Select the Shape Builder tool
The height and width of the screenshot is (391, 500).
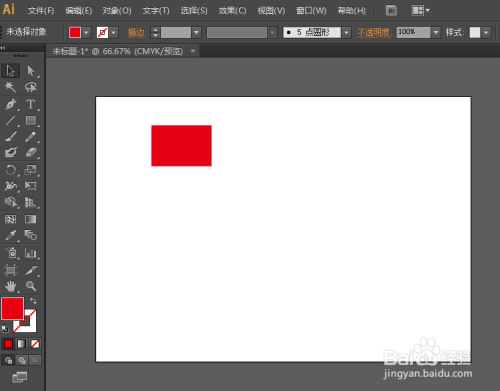click(10, 202)
